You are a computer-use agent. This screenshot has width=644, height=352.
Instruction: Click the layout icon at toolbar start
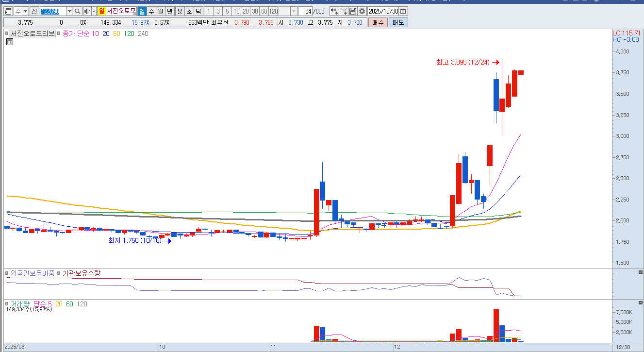(8, 11)
